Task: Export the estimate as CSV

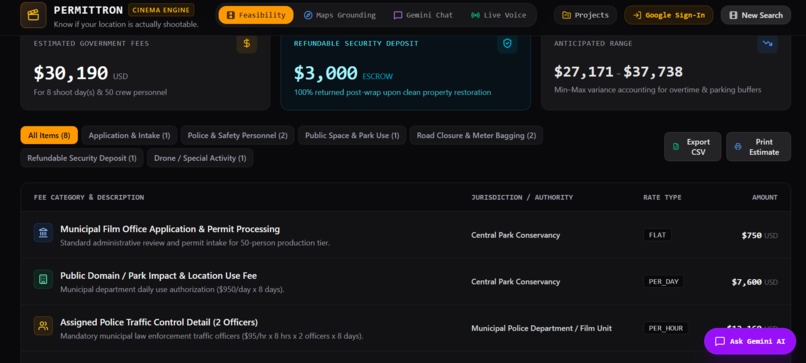Action: 692,147
